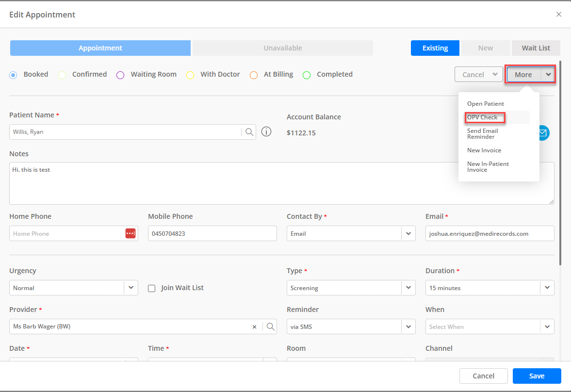Click the Account Balance label
Screen dimensions: 571x392
pos(314,117)
